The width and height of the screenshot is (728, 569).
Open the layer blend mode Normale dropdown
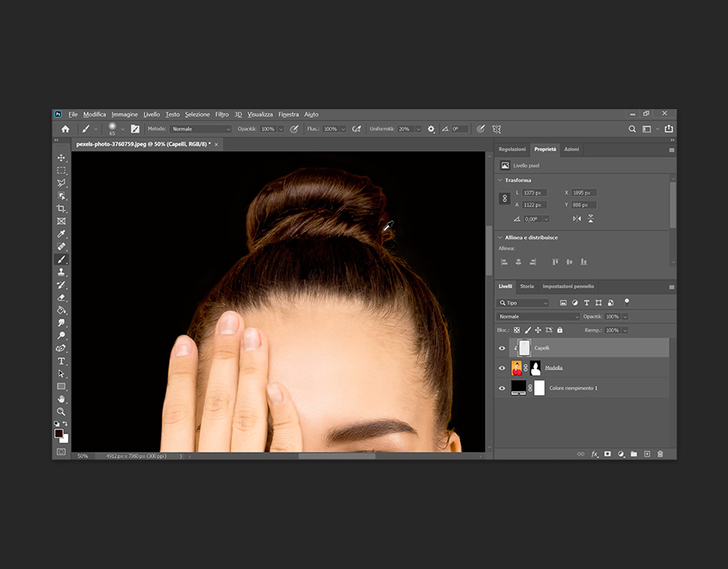538,317
